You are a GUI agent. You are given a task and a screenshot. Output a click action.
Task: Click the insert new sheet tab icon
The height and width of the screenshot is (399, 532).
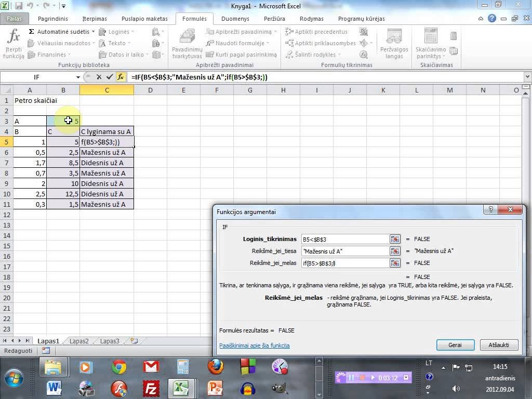point(134,341)
